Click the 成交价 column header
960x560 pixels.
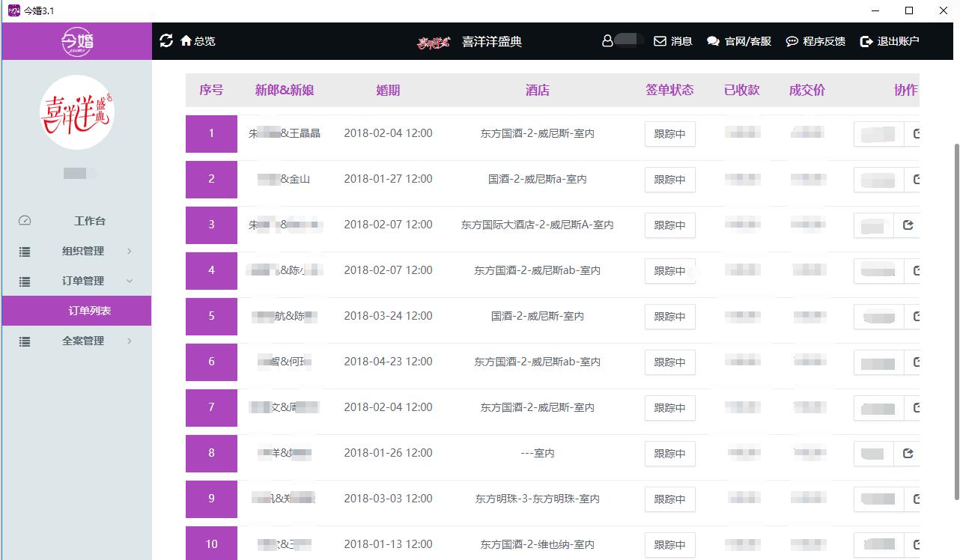click(807, 90)
